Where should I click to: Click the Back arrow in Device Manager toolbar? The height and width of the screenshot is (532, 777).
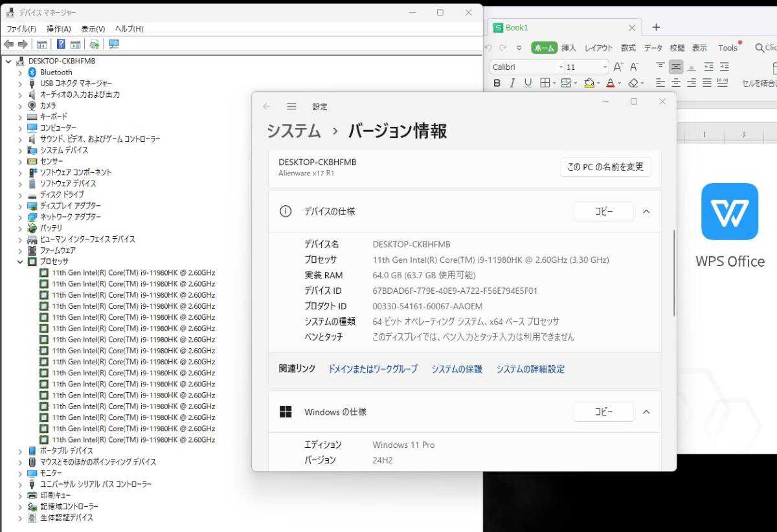(x=8, y=44)
